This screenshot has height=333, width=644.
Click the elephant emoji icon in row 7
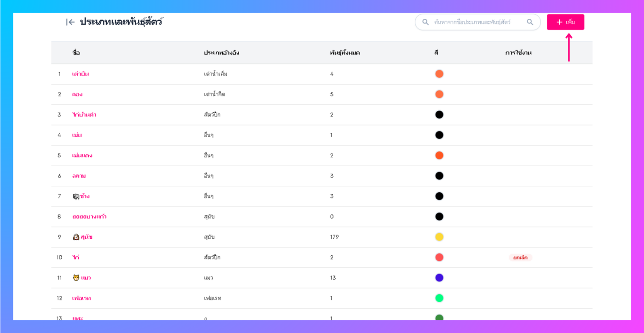coord(76,196)
